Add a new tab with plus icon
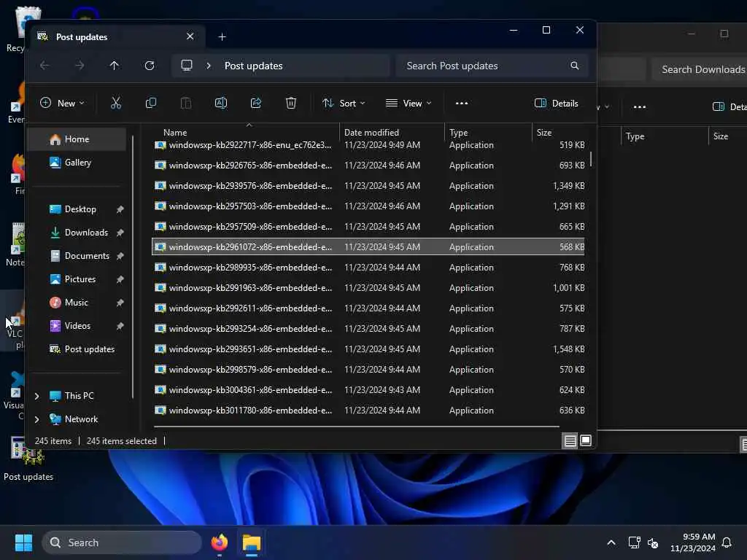The image size is (747, 560). click(x=222, y=36)
